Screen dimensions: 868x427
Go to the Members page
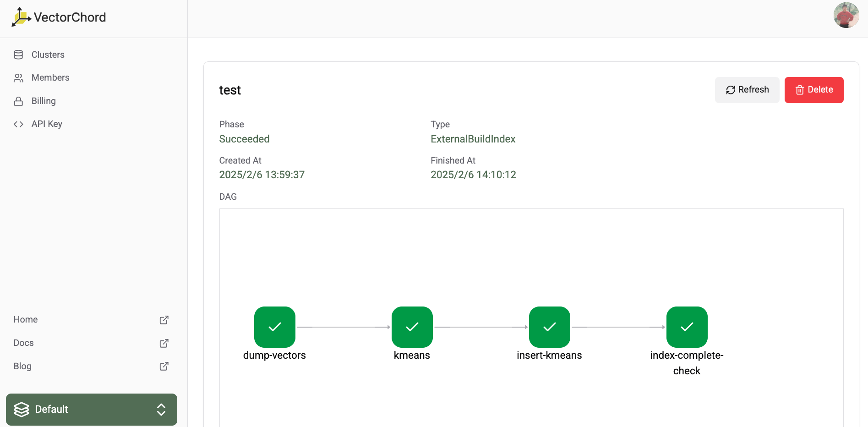[x=50, y=78]
